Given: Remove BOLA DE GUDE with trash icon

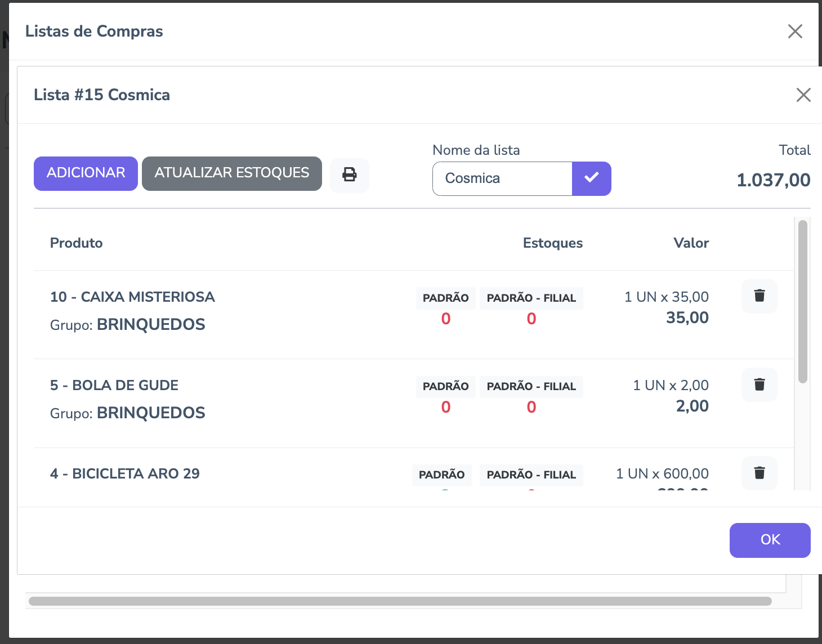Looking at the screenshot, I should (759, 384).
